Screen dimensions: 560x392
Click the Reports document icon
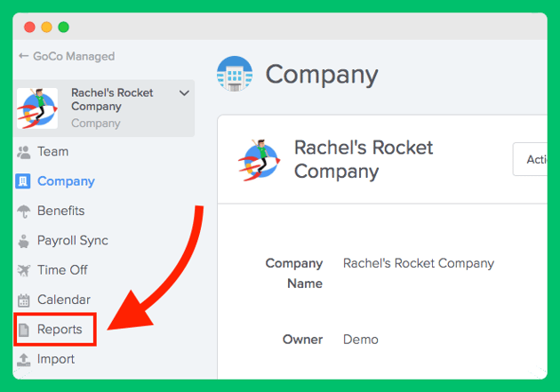24,330
